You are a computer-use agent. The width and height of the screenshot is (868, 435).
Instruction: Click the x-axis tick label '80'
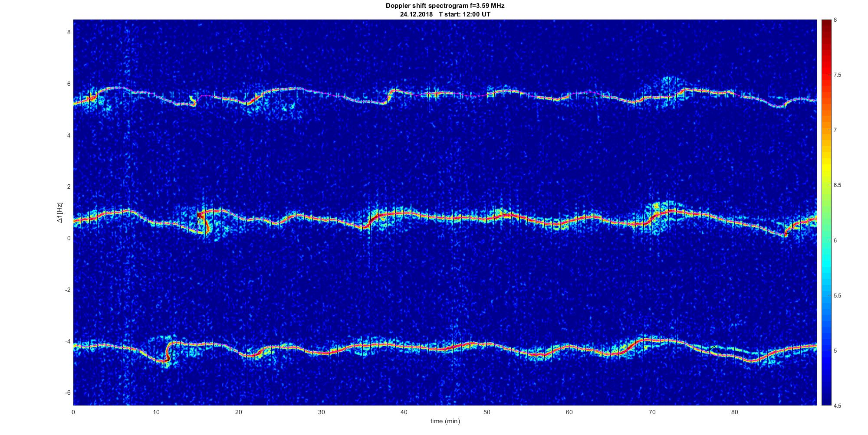coord(735,412)
